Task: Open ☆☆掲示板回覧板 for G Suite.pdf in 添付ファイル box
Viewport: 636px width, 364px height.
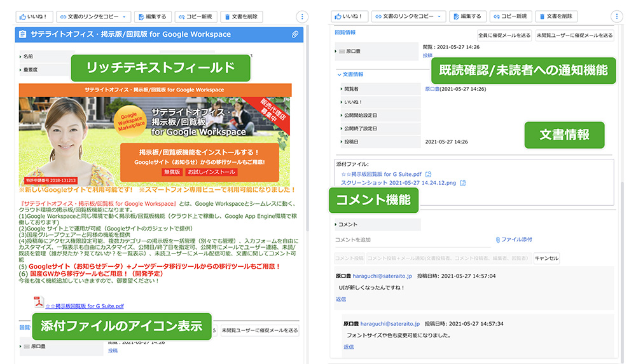Action: (x=381, y=174)
